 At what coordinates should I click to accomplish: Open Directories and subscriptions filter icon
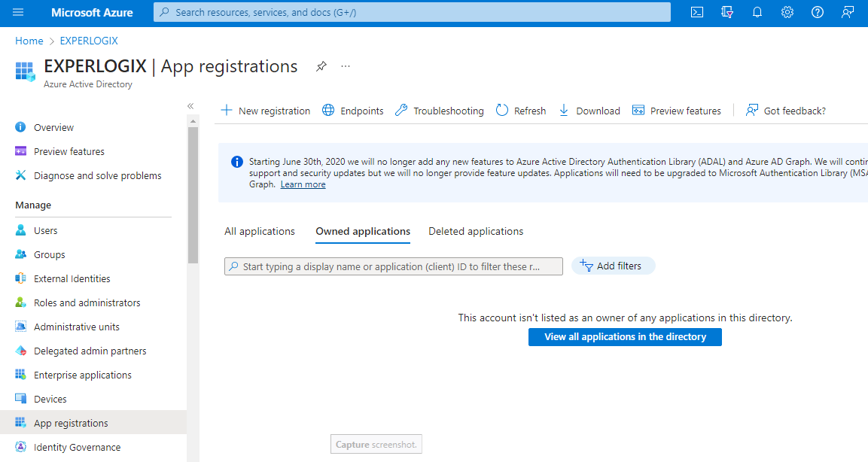click(x=726, y=12)
